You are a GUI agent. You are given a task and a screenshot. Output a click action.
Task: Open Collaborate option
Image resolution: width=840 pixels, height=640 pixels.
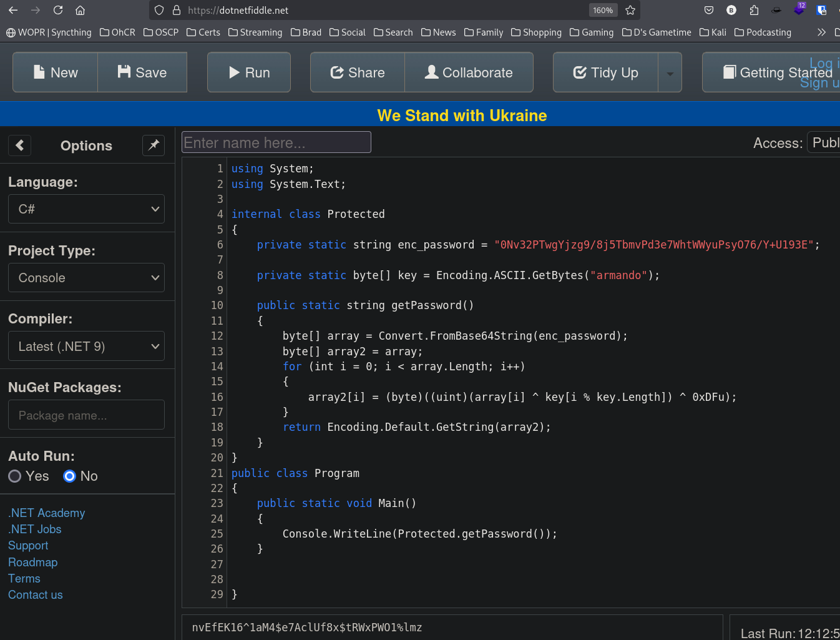469,72
